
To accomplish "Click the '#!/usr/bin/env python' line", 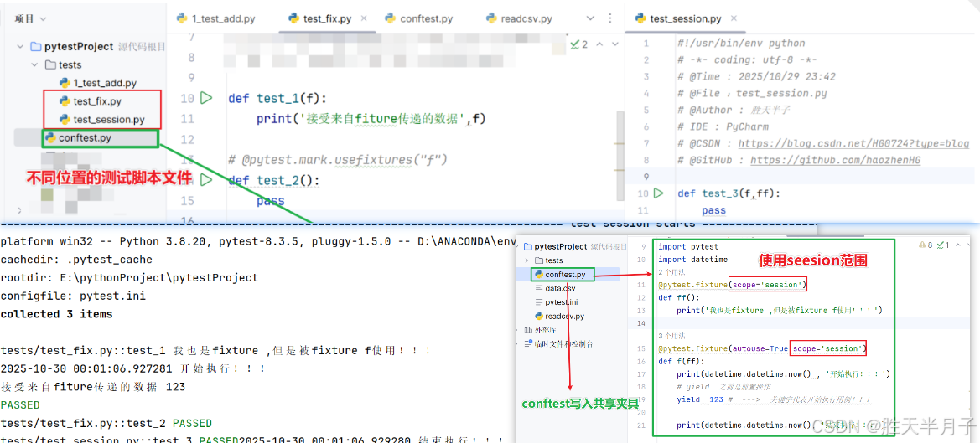I will pos(741,44).
